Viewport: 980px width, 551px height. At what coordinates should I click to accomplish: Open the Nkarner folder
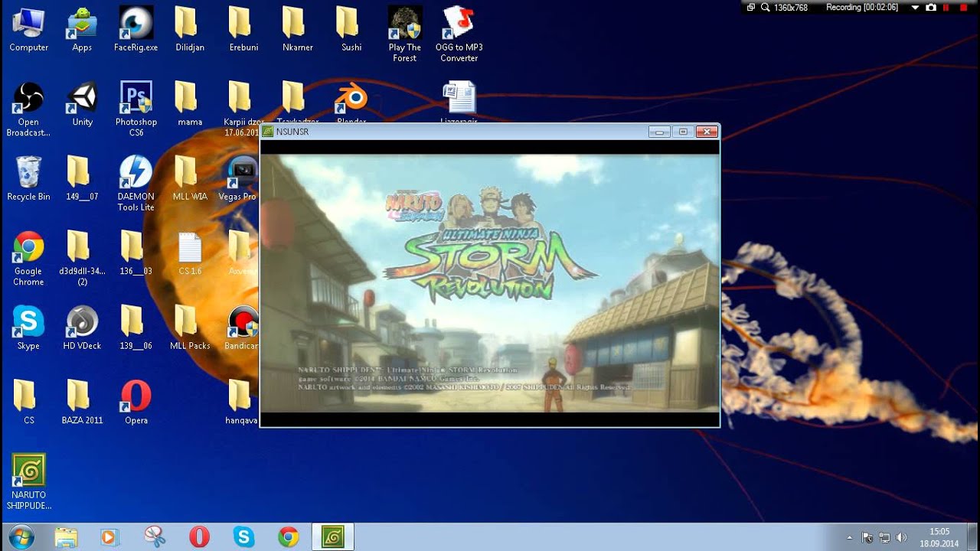click(297, 30)
